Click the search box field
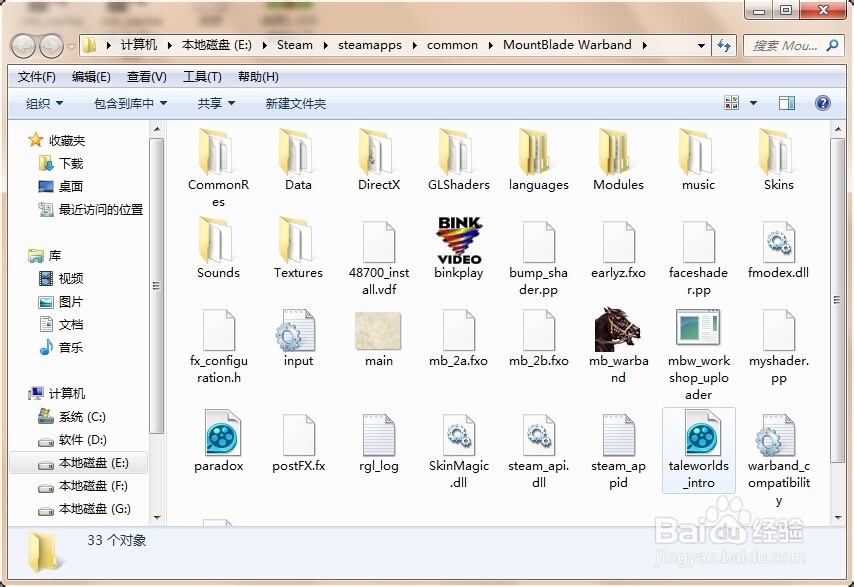 (x=794, y=46)
